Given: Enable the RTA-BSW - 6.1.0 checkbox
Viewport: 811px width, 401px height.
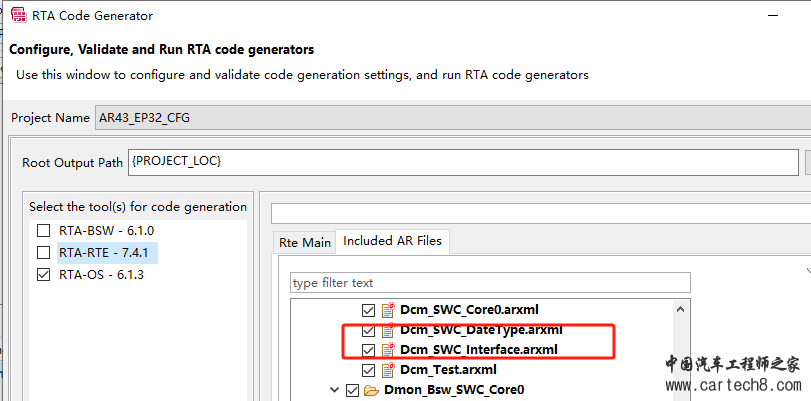Looking at the screenshot, I should pyautogui.click(x=44, y=231).
